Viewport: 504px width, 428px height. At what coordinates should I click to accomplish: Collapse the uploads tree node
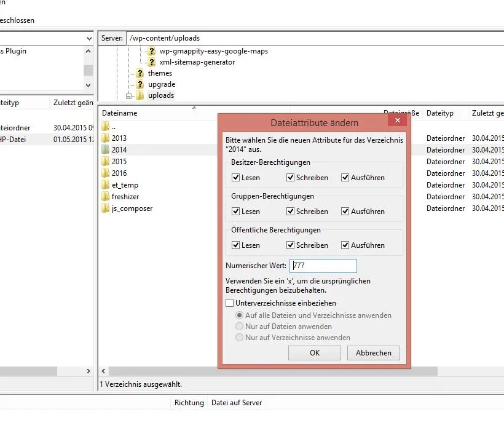tap(128, 96)
